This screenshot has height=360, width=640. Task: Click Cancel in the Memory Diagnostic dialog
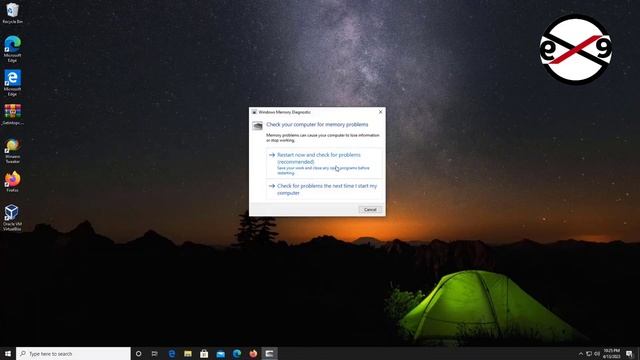[x=370, y=209]
